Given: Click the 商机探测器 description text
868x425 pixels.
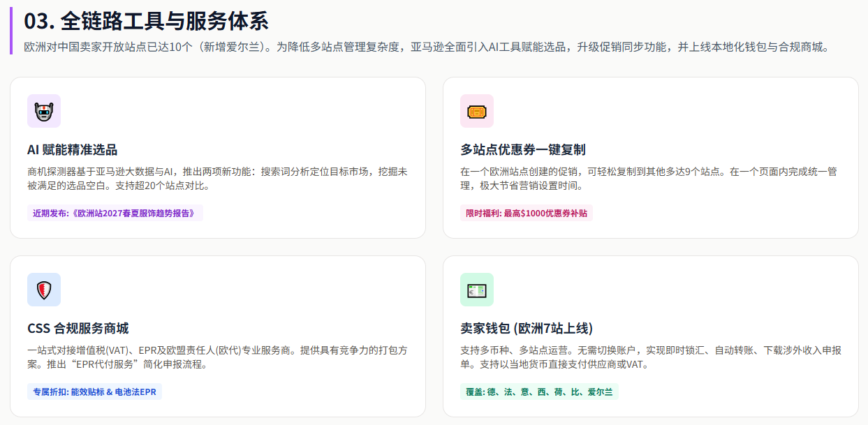Looking at the screenshot, I should [x=216, y=179].
